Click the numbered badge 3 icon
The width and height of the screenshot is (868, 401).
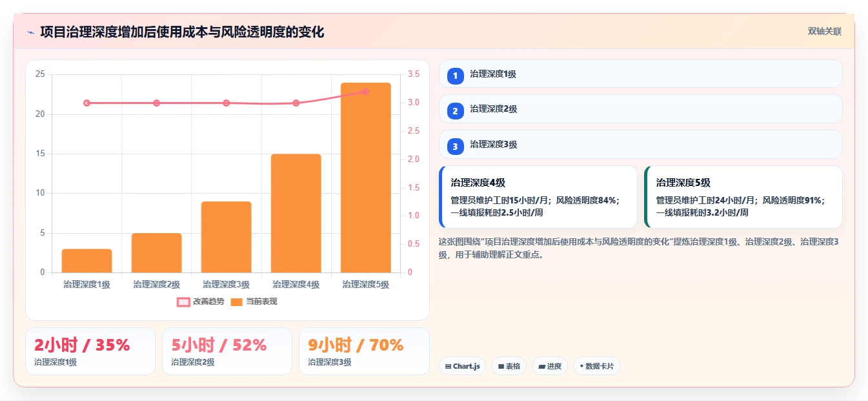click(x=455, y=147)
